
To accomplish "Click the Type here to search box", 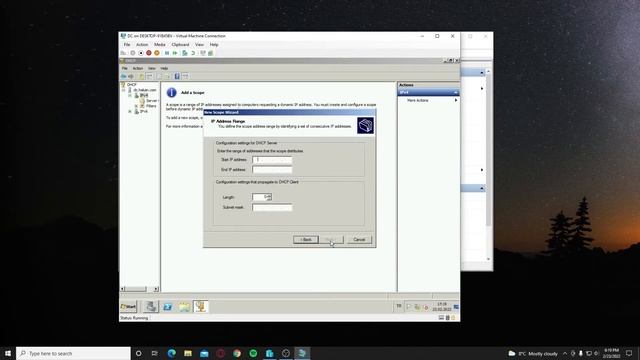I will (x=73, y=353).
